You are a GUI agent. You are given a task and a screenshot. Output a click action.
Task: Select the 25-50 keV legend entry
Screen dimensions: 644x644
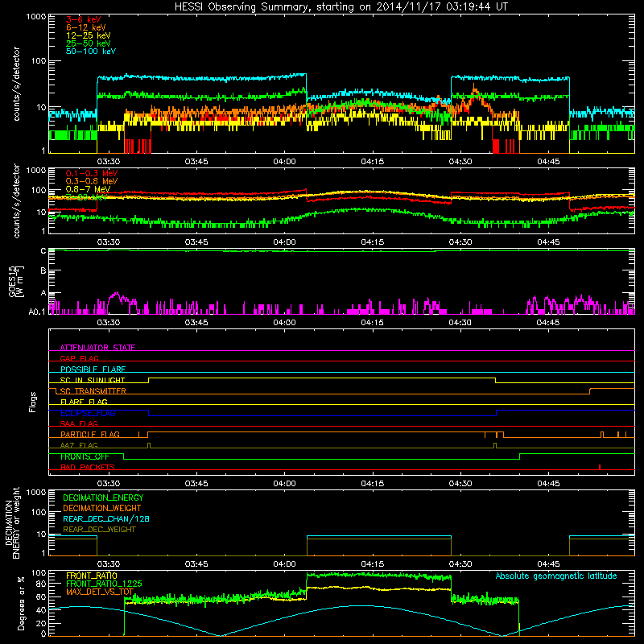coord(89,43)
